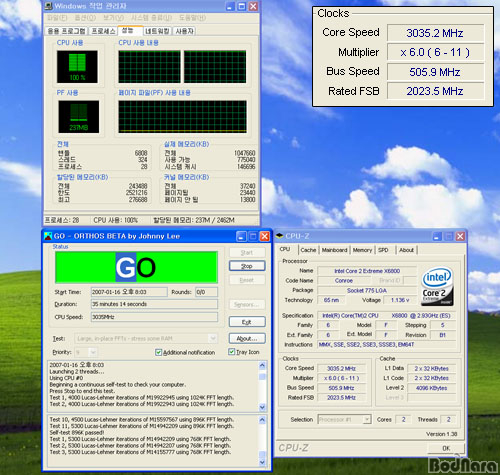
Task: Click the CPU-Z title bar icon
Action: click(x=280, y=236)
